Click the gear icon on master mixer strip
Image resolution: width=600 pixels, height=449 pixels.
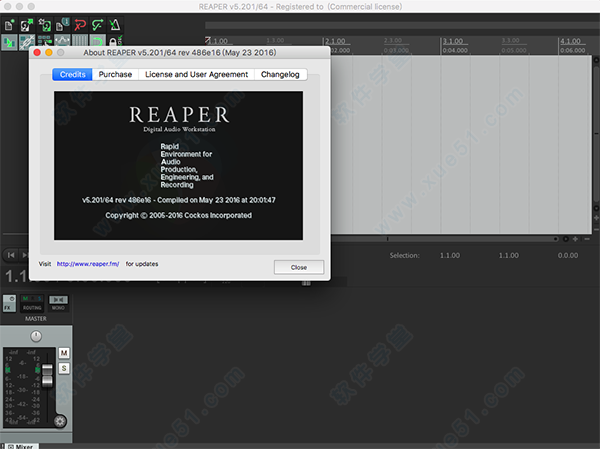pyautogui.click(x=60, y=421)
